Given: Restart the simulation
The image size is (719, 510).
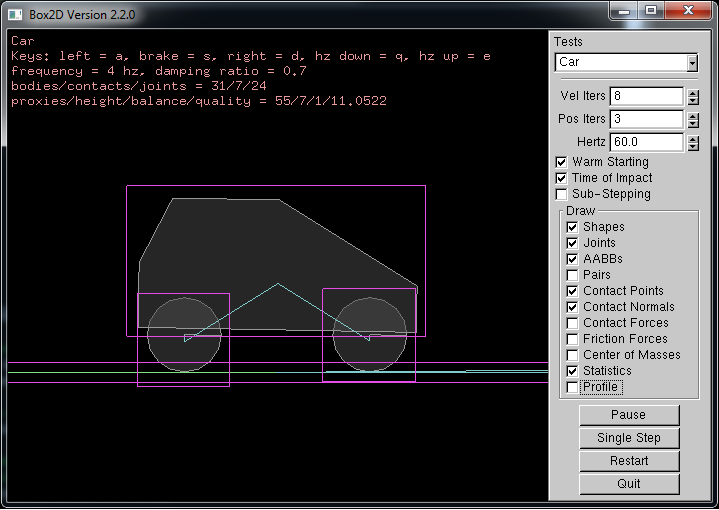Looking at the screenshot, I should click(x=628, y=461).
